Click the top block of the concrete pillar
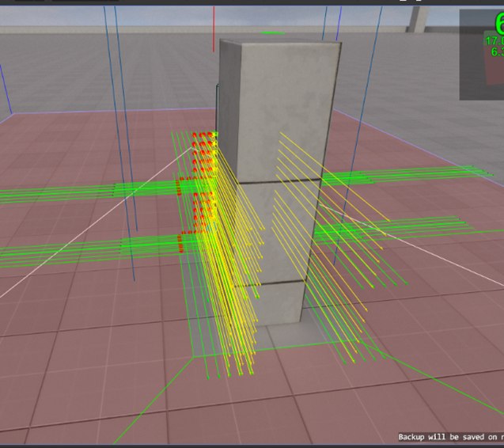 tap(279, 109)
